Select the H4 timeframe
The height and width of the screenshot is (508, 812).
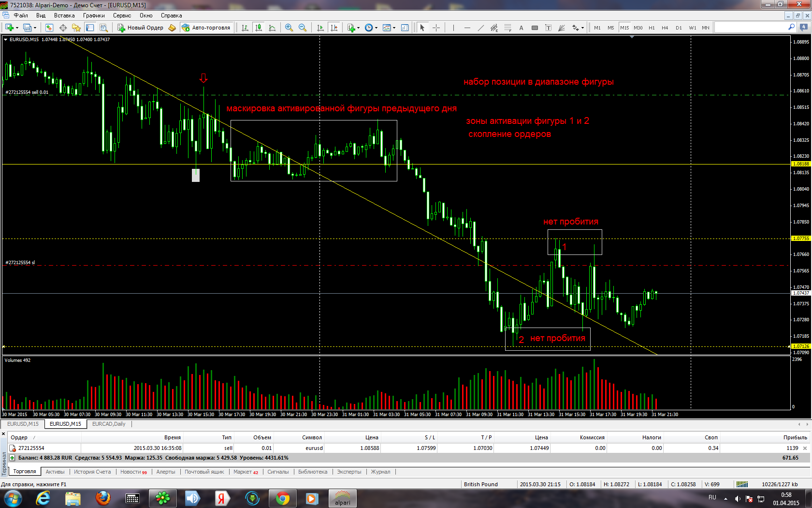click(x=665, y=28)
